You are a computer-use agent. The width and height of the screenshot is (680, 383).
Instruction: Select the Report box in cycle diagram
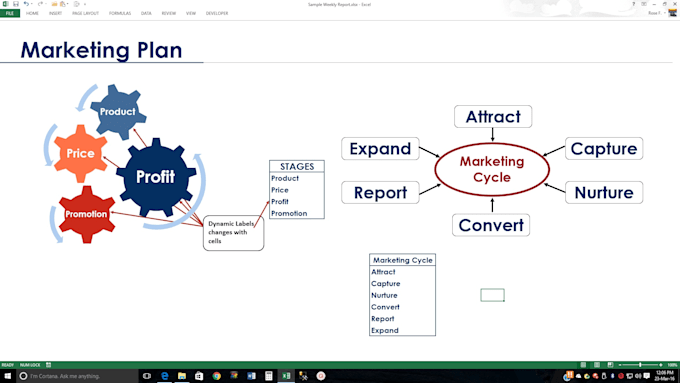coord(380,193)
